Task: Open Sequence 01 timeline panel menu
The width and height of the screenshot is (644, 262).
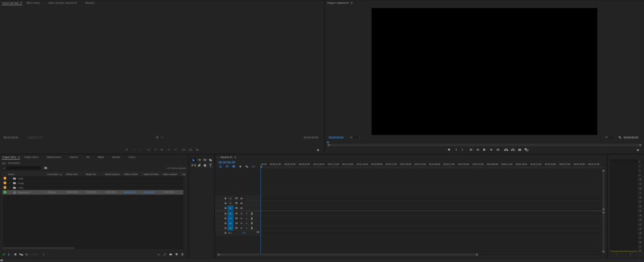Action: click(235, 157)
